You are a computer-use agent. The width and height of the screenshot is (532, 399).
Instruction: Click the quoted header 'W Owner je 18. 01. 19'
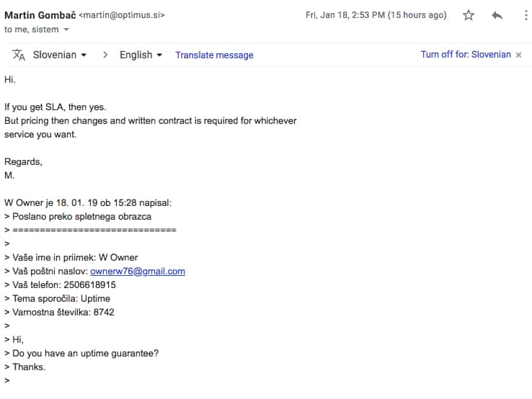click(x=51, y=202)
